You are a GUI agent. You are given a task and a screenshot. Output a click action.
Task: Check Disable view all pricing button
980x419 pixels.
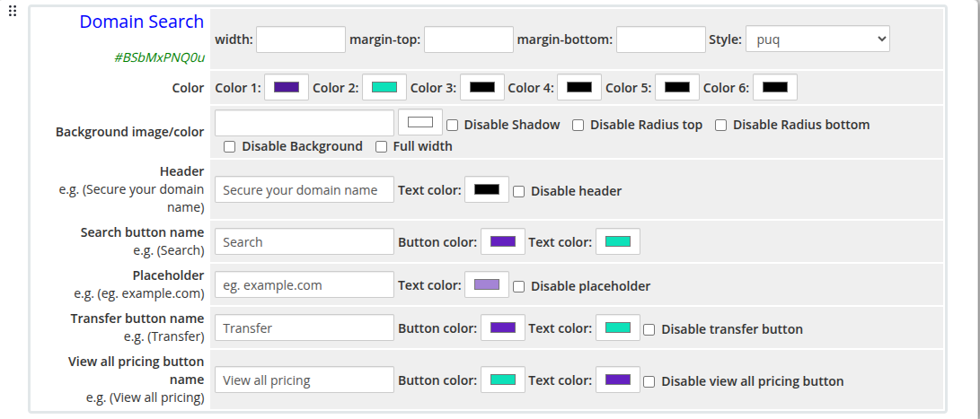(649, 381)
